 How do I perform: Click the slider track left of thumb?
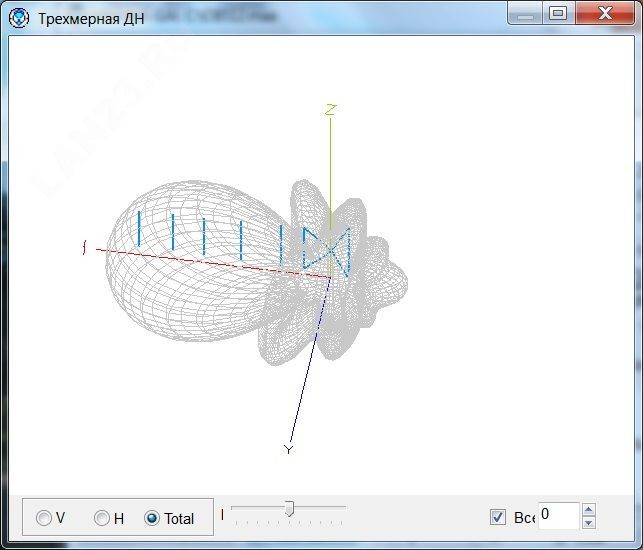258,508
